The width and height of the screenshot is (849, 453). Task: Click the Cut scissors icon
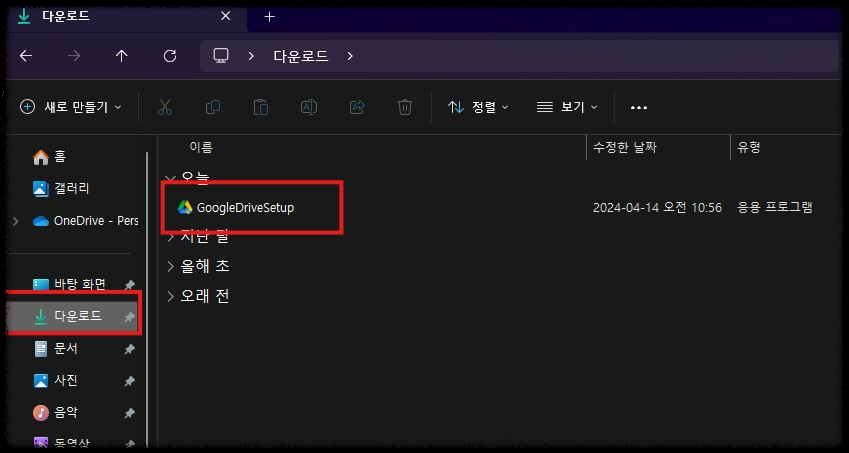point(165,107)
